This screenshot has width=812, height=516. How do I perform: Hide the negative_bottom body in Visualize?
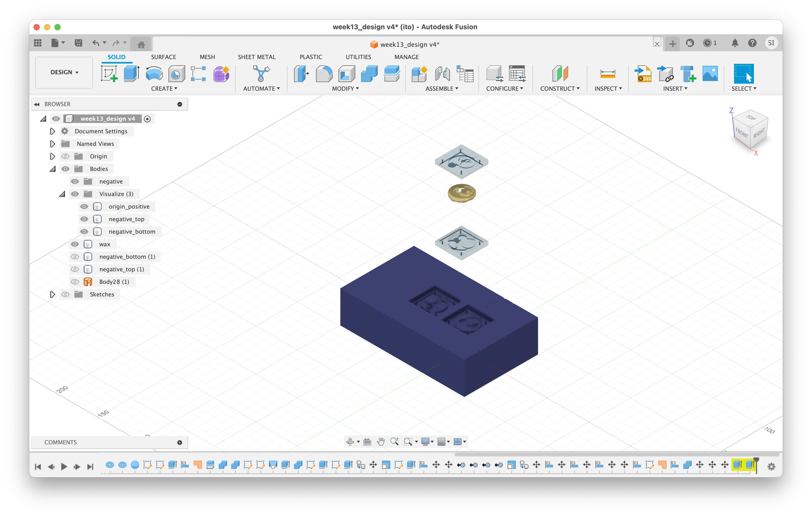point(84,232)
